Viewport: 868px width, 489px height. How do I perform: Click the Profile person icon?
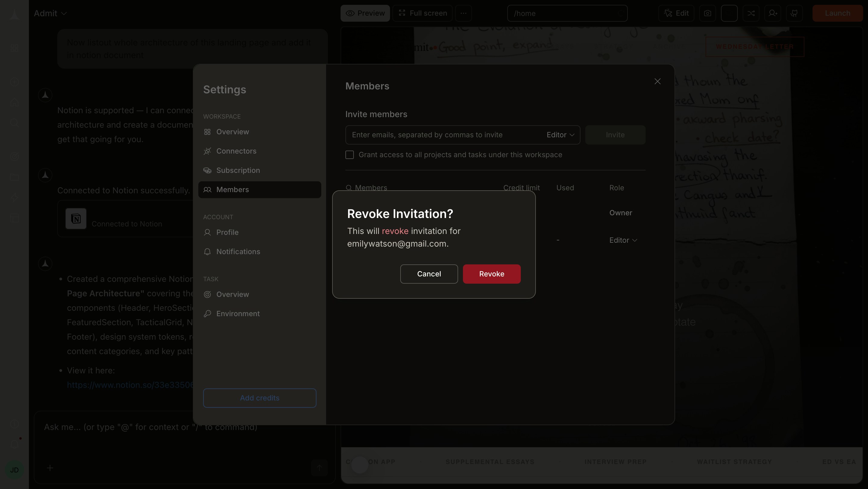(207, 232)
